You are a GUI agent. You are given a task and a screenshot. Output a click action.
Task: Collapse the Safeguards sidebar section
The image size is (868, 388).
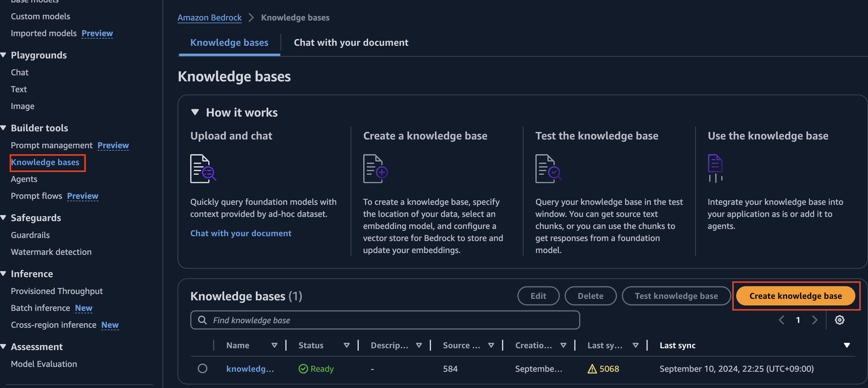point(3,217)
